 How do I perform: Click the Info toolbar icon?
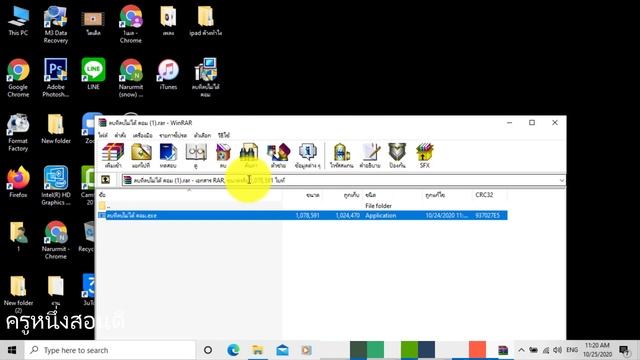pyautogui.click(x=307, y=156)
